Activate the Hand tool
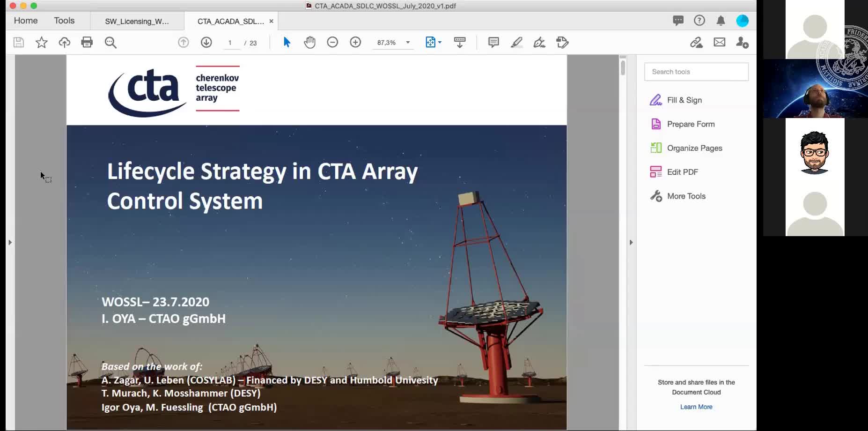Screen dimensions: 868x431 tap(309, 42)
